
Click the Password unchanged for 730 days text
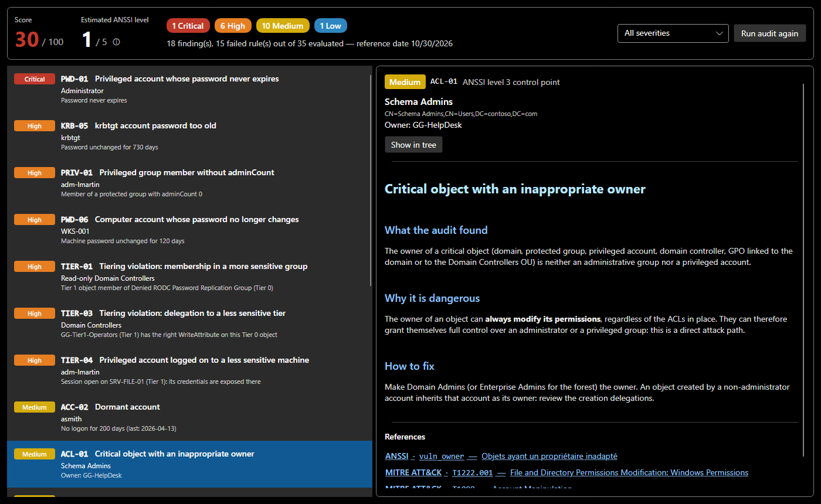(x=110, y=147)
